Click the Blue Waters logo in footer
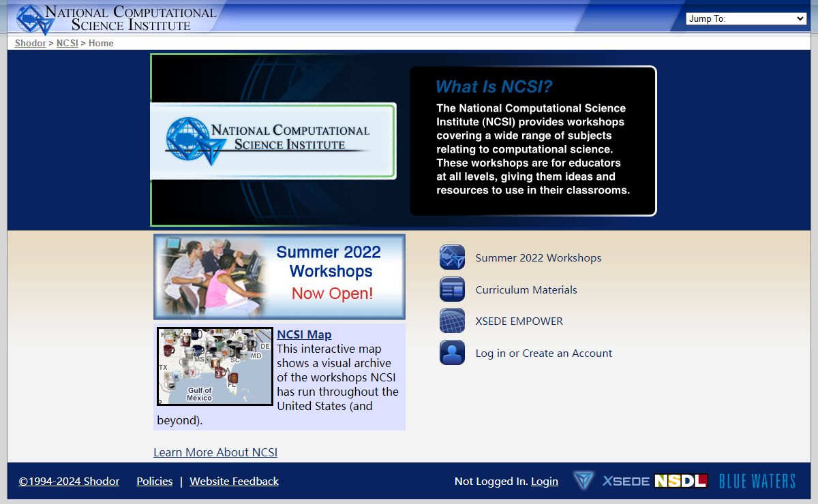 [757, 481]
